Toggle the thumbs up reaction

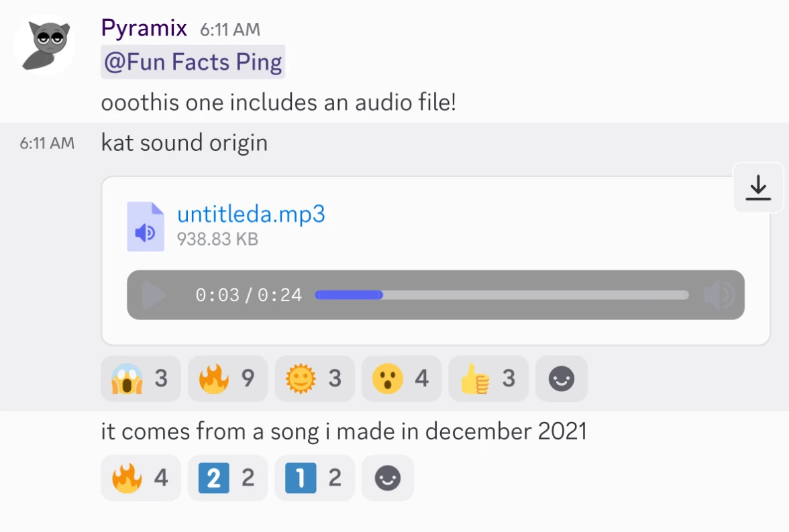coord(488,379)
